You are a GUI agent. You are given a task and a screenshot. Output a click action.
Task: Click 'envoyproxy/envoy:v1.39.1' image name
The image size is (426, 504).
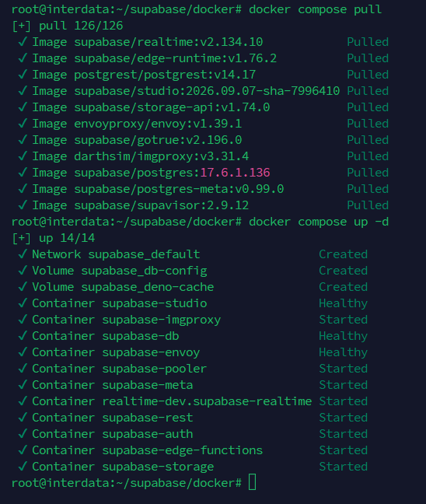click(158, 124)
